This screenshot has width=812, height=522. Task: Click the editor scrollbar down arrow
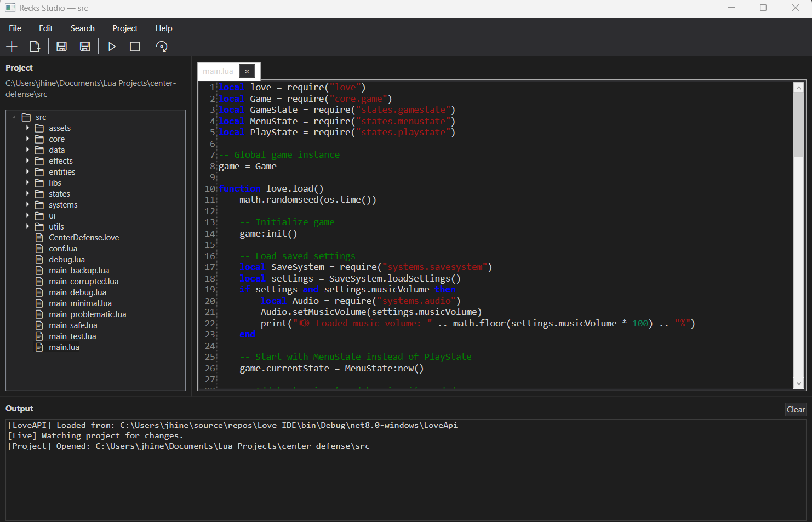(x=798, y=383)
